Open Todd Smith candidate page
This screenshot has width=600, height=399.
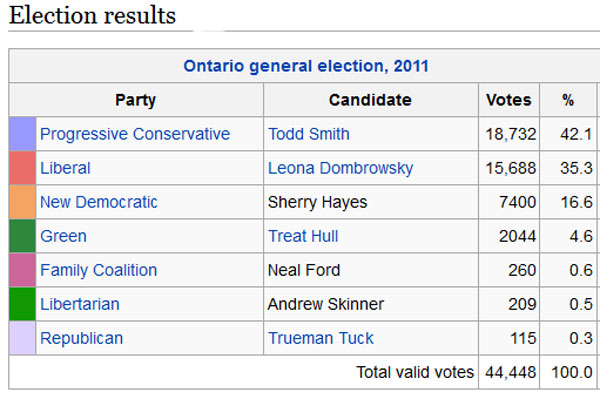(x=309, y=134)
